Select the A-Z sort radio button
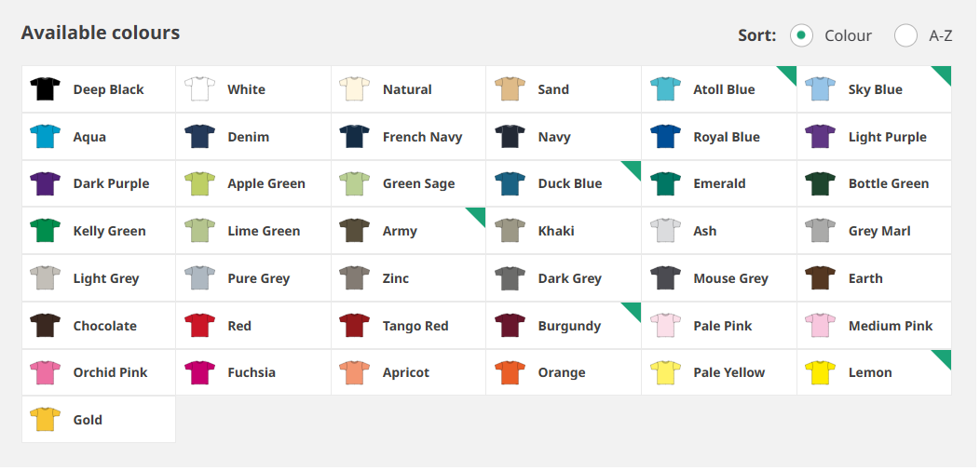 point(905,35)
